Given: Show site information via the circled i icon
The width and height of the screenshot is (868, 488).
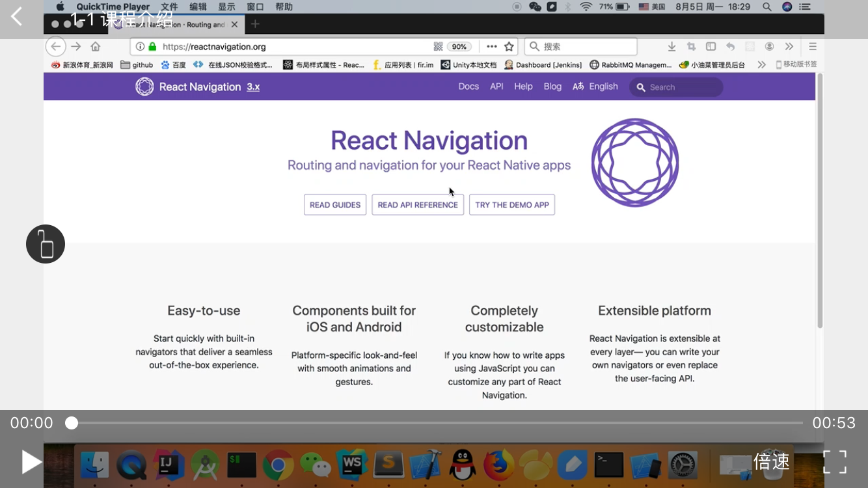Looking at the screenshot, I should coord(140,47).
